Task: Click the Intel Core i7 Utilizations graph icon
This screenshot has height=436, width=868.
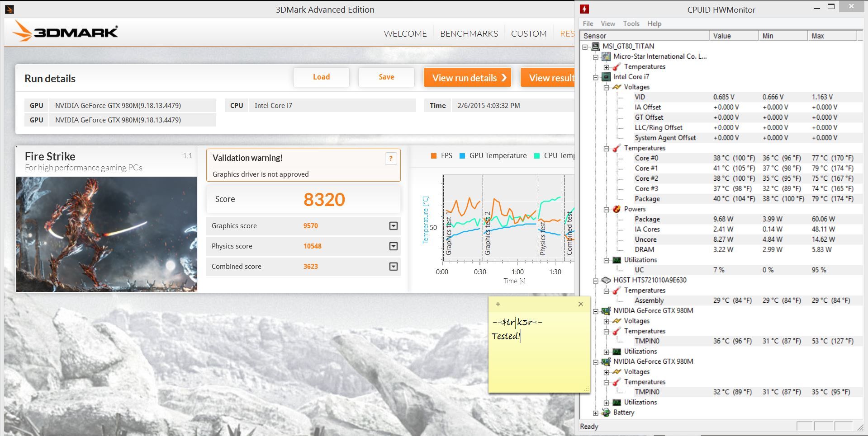Action: 617,260
